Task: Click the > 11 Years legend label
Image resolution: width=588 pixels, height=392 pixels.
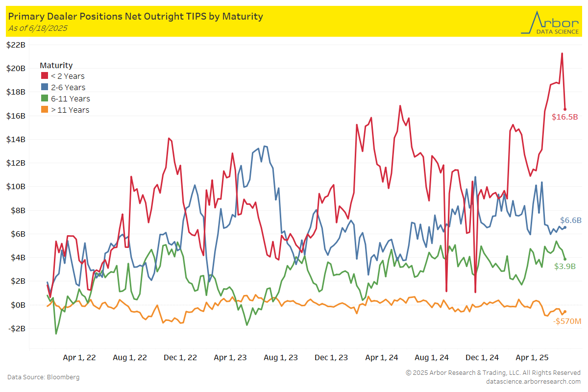Action: pyautogui.click(x=70, y=110)
